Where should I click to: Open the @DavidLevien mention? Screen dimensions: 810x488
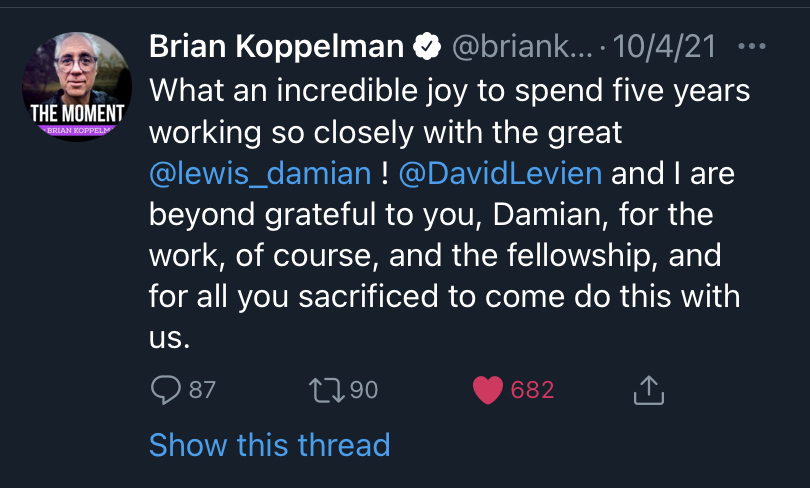[500, 173]
